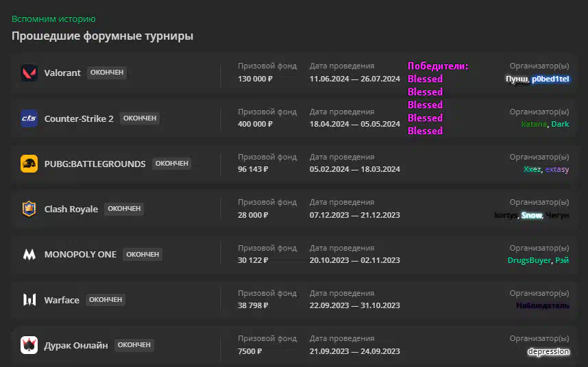Open the Counter-Strike 2 tournament title
588x367 pixels.
(x=79, y=118)
